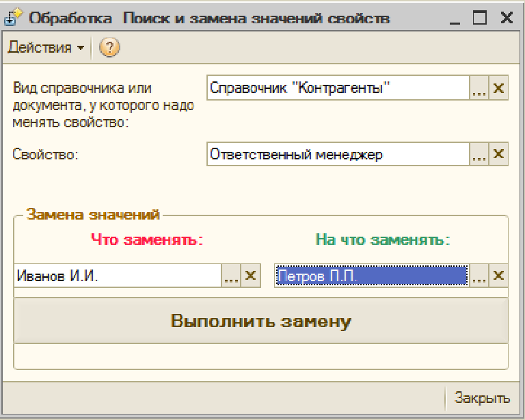Click the "Замена значений" group title
Screen dimensions: 525x420
coord(93,214)
